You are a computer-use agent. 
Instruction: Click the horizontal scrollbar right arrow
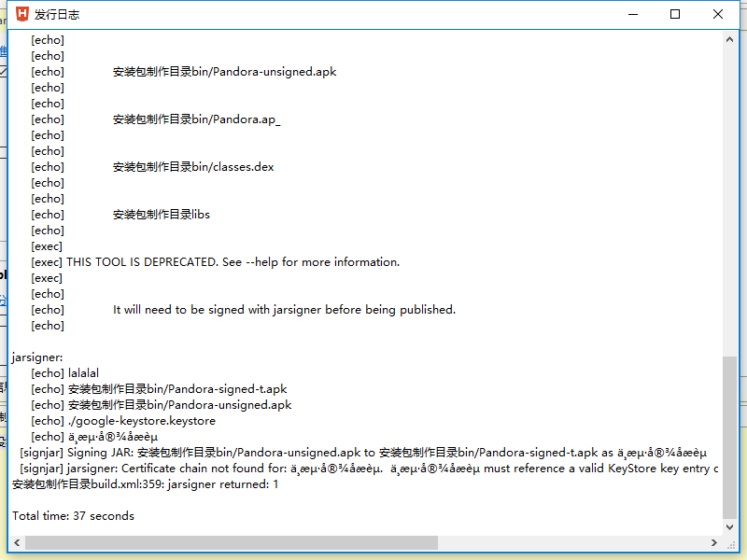pyautogui.click(x=714, y=542)
